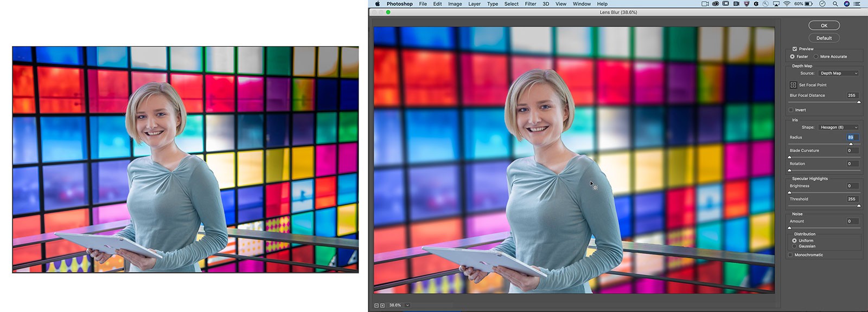Select the More Accurate radio option
This screenshot has width=868, height=312.
(x=816, y=56)
